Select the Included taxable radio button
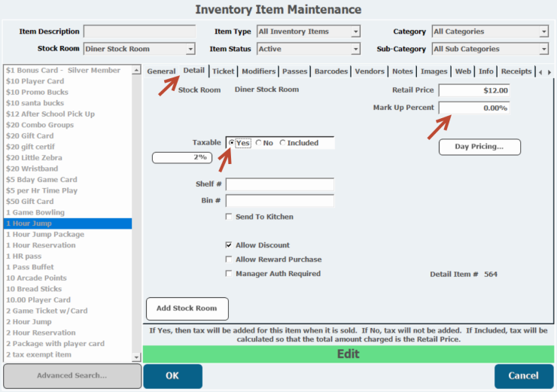Viewport: 557px width, 392px height. tap(283, 143)
